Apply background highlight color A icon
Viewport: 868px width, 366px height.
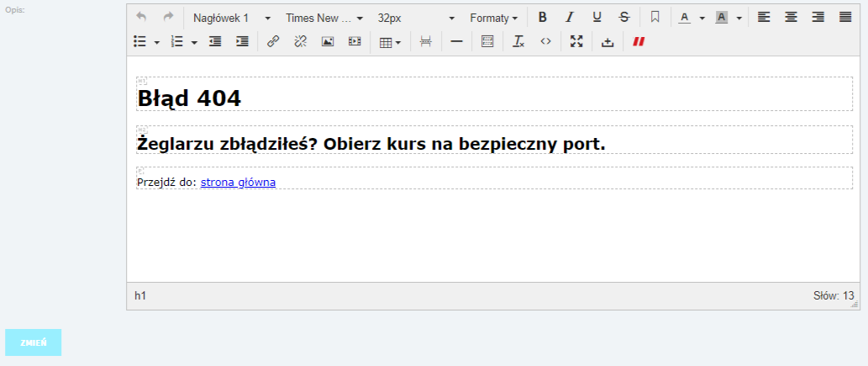coord(721,17)
